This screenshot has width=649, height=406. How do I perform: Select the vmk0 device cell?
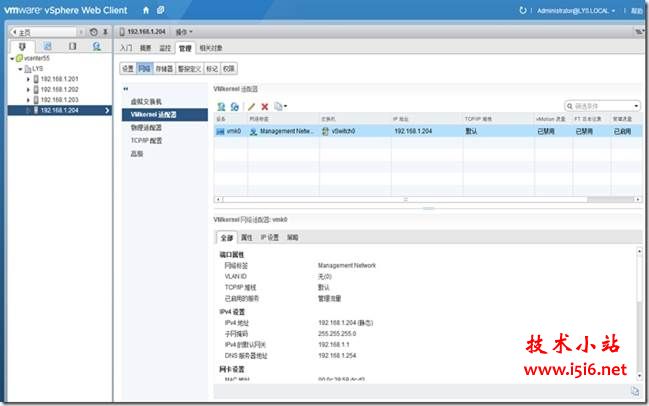pyautogui.click(x=230, y=131)
